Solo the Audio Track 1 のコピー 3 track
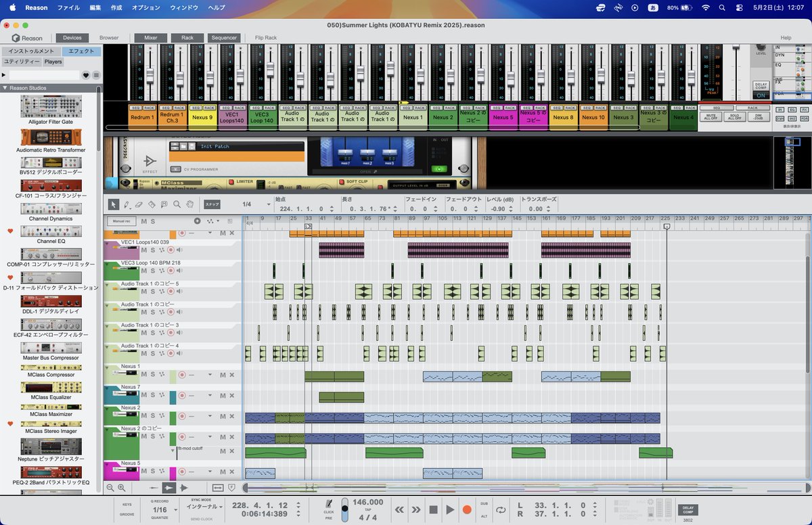Image resolution: width=812 pixels, height=525 pixels. click(x=152, y=333)
